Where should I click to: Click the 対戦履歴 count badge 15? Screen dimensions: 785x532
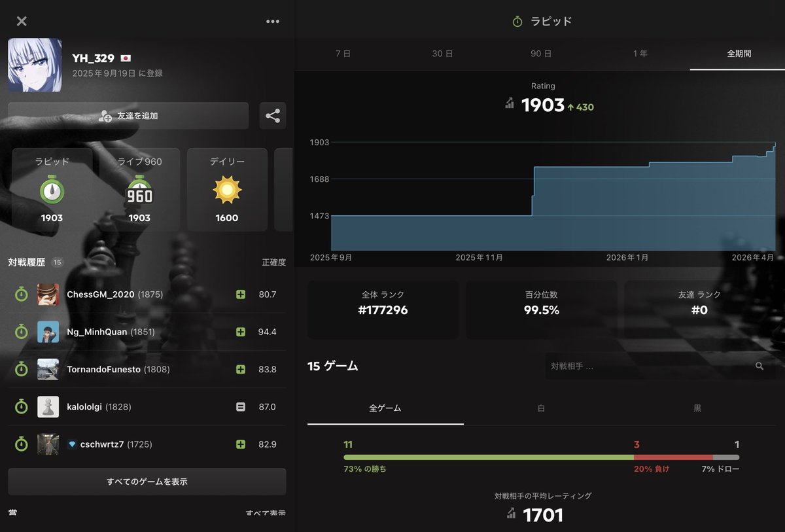[58, 262]
